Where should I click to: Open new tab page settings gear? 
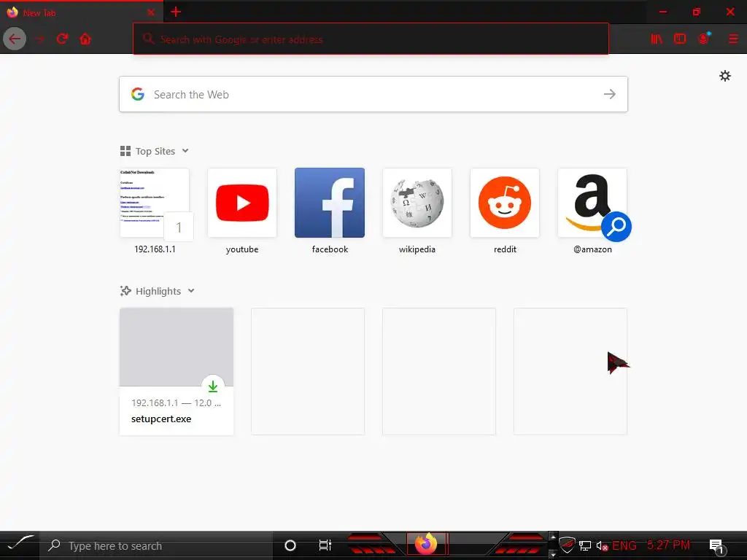point(724,76)
